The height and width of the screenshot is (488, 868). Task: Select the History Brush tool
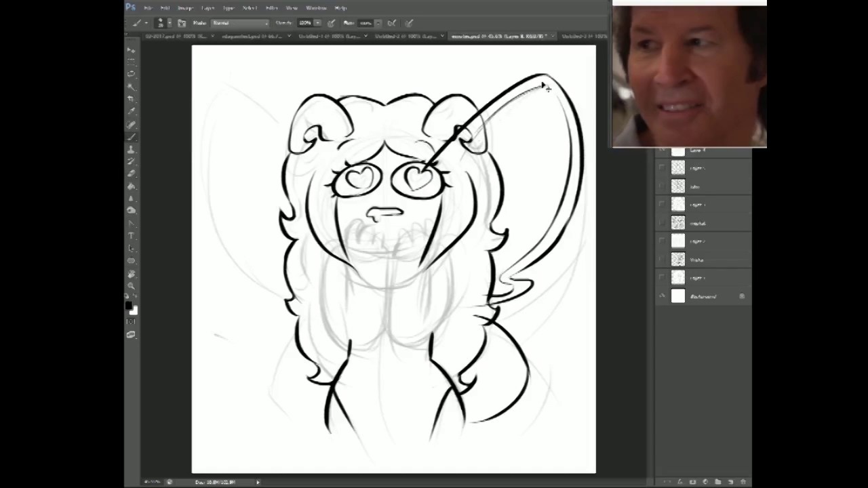click(x=131, y=161)
